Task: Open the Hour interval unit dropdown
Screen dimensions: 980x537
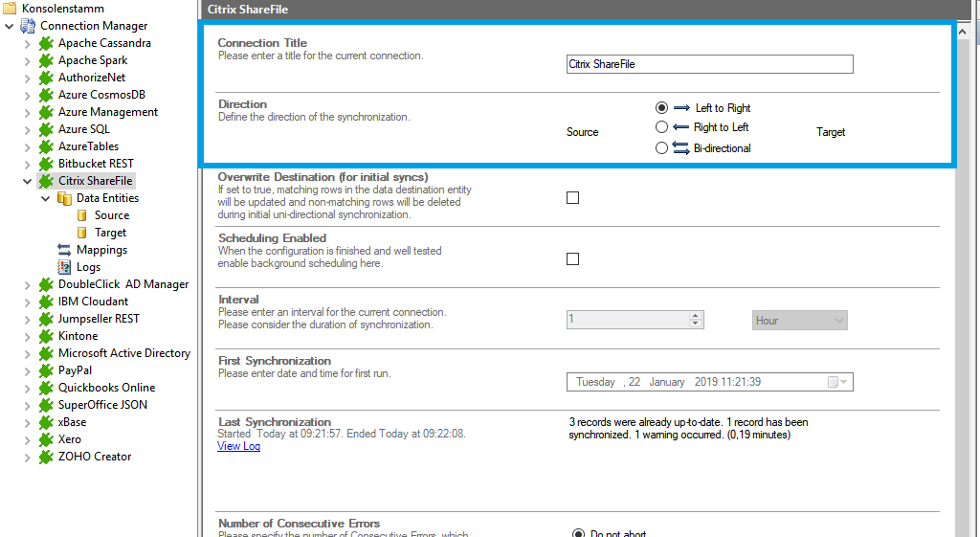Action: (799, 321)
